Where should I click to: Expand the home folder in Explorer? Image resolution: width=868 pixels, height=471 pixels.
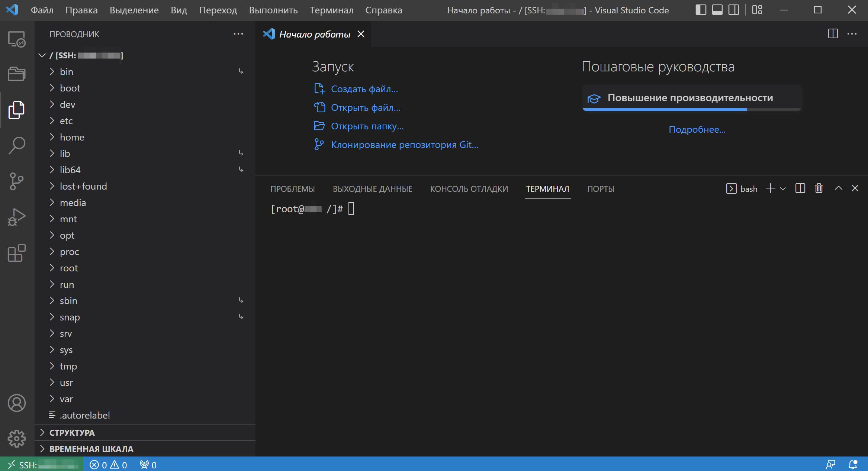point(72,137)
